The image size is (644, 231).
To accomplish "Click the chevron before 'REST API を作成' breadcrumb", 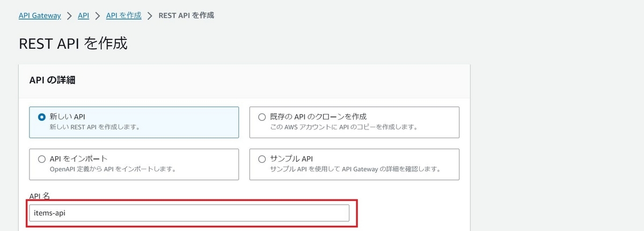I will click(150, 16).
